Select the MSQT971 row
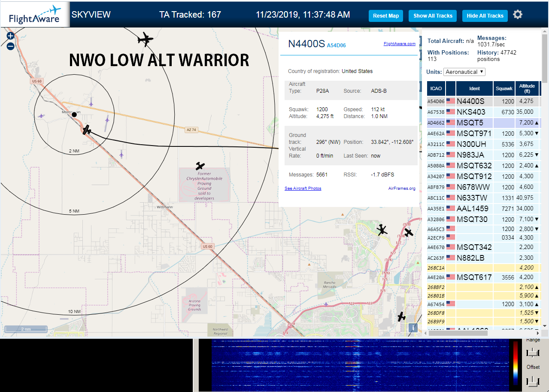The image size is (549, 392). tap(483, 133)
